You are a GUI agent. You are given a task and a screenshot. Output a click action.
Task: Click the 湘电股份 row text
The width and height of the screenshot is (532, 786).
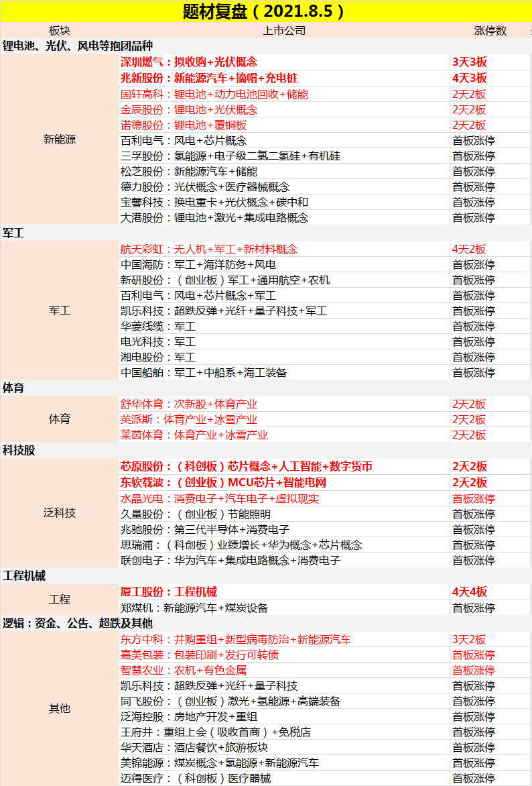click(158, 357)
